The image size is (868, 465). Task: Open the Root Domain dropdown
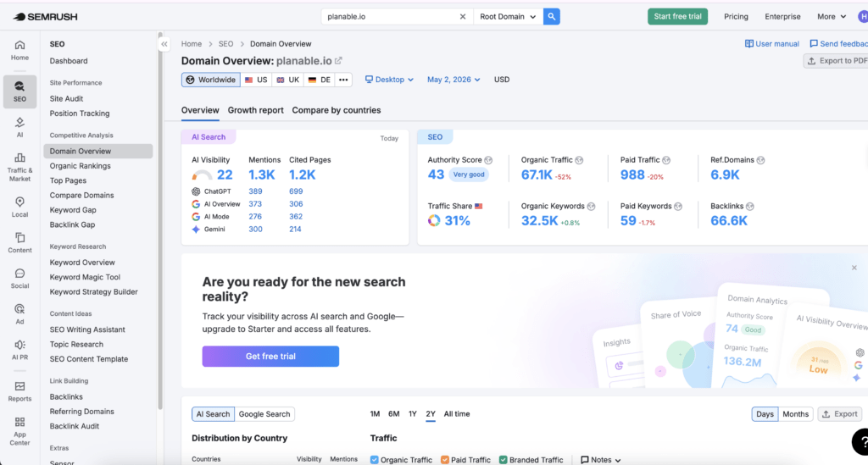508,17
